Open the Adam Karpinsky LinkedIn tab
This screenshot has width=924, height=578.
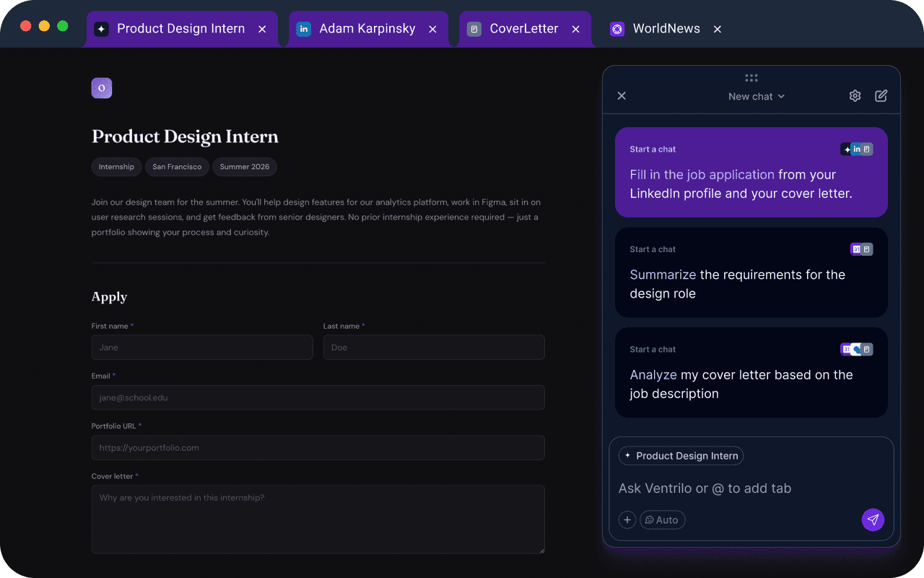click(367, 29)
